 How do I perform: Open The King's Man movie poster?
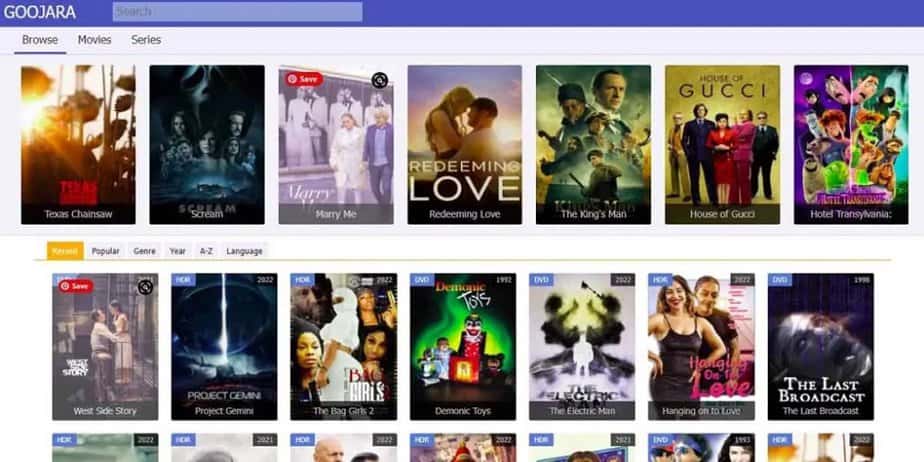coord(593,144)
